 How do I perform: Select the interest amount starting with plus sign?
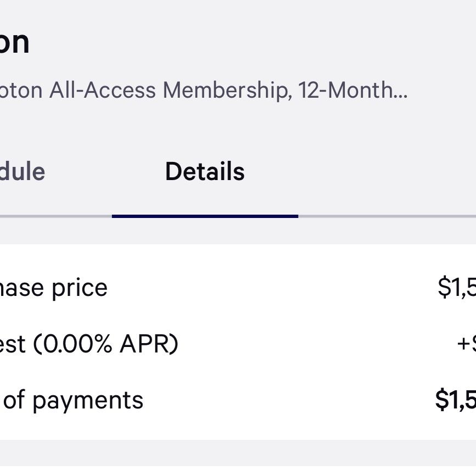click(467, 344)
